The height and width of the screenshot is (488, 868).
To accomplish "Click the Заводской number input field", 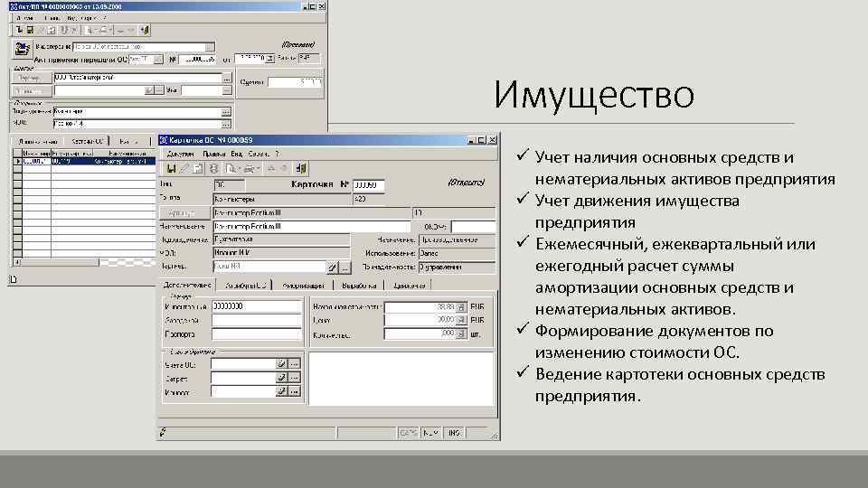I will (x=256, y=320).
